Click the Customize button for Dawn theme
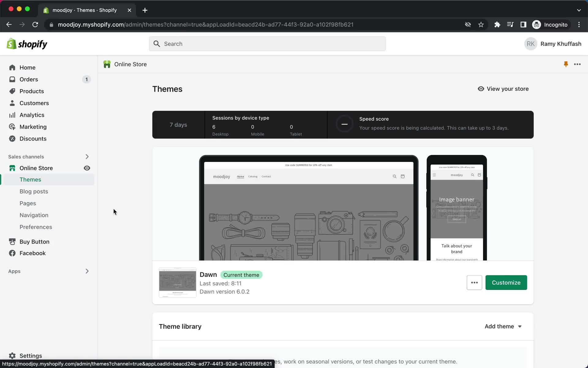 506,282
